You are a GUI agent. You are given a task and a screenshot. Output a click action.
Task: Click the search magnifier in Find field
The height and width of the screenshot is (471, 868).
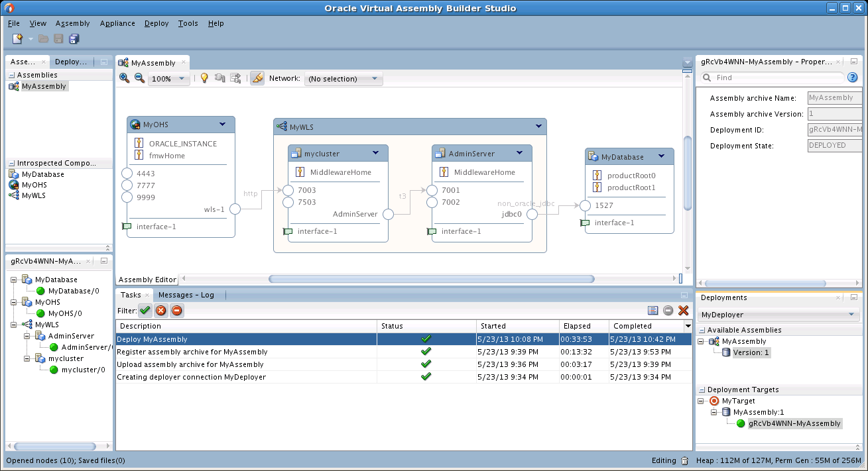tap(708, 78)
